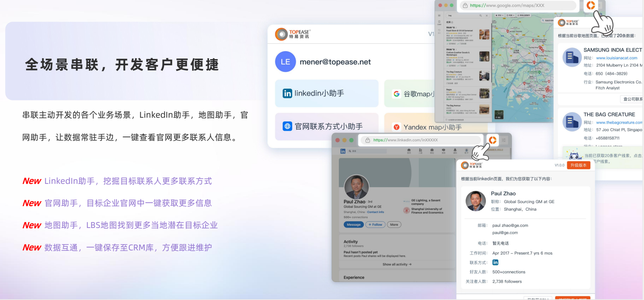This screenshot has height=300, width=644.
Task: Click the Google G icon on 谷歌map card
Action: [396, 94]
